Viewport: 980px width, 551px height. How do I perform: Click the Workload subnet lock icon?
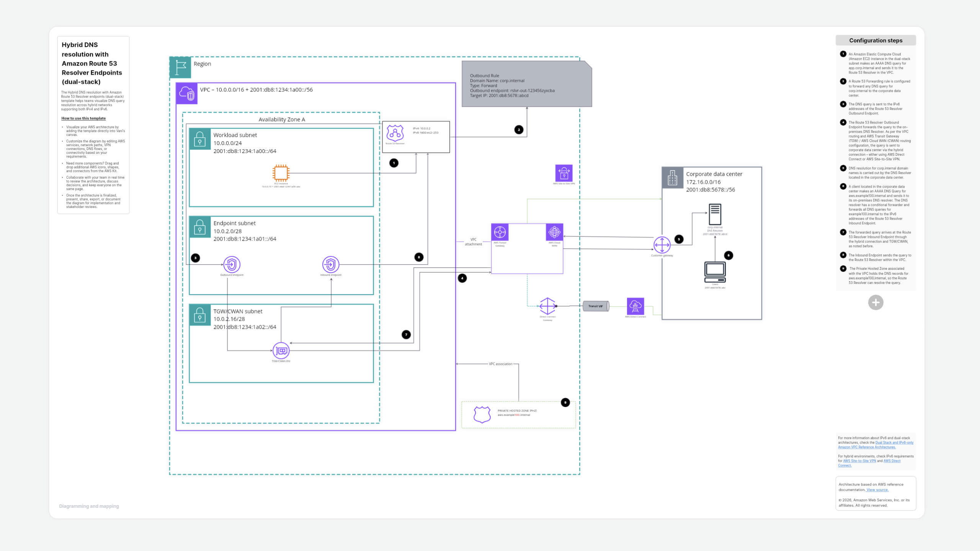[x=200, y=139]
